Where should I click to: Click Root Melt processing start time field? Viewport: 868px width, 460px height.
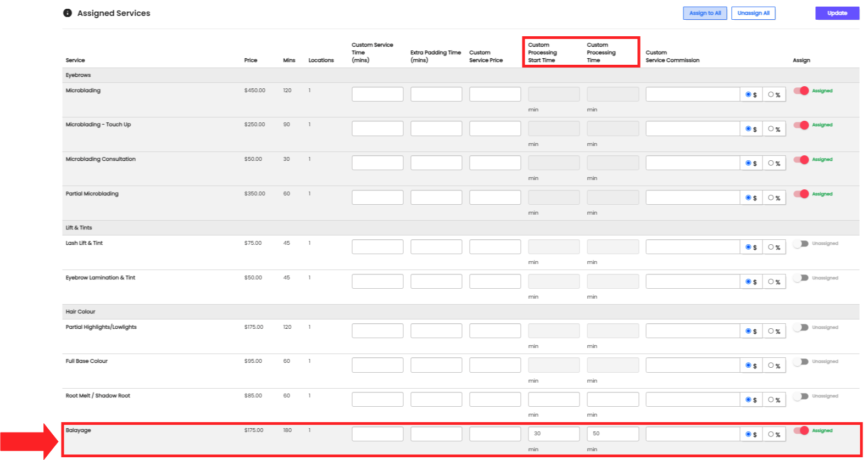pyautogui.click(x=554, y=400)
